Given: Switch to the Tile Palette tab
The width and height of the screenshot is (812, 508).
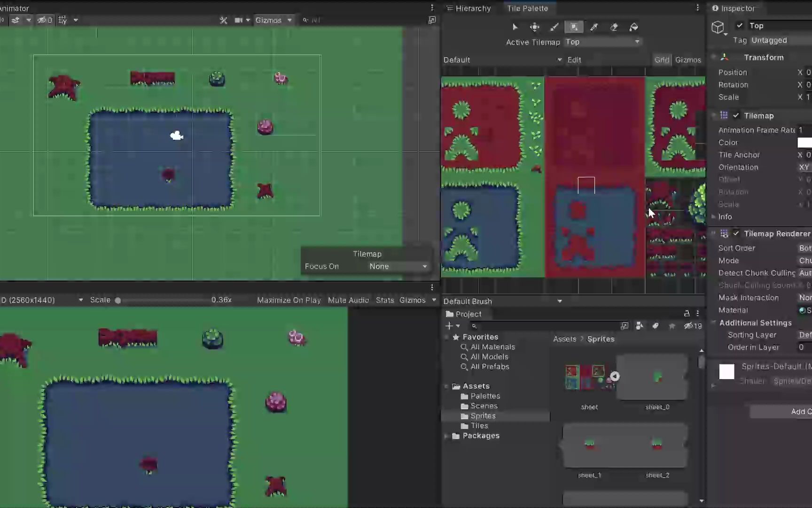Looking at the screenshot, I should [x=528, y=8].
